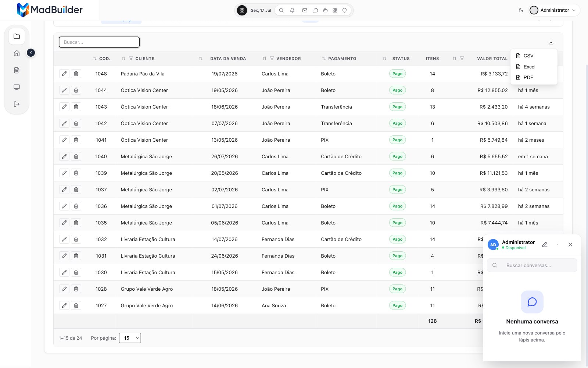
Task: Choose Excel export option
Action: click(x=534, y=67)
